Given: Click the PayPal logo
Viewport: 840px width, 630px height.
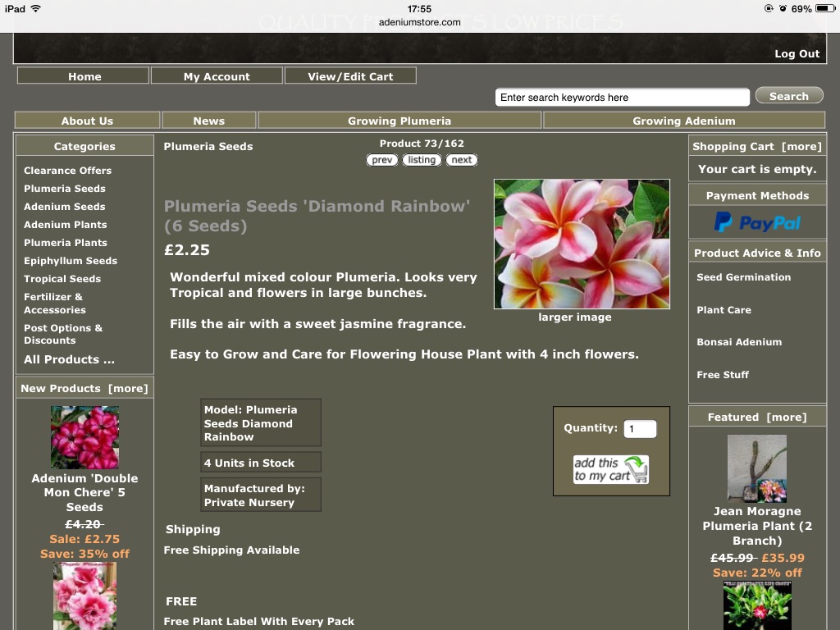Looking at the screenshot, I should (x=757, y=222).
